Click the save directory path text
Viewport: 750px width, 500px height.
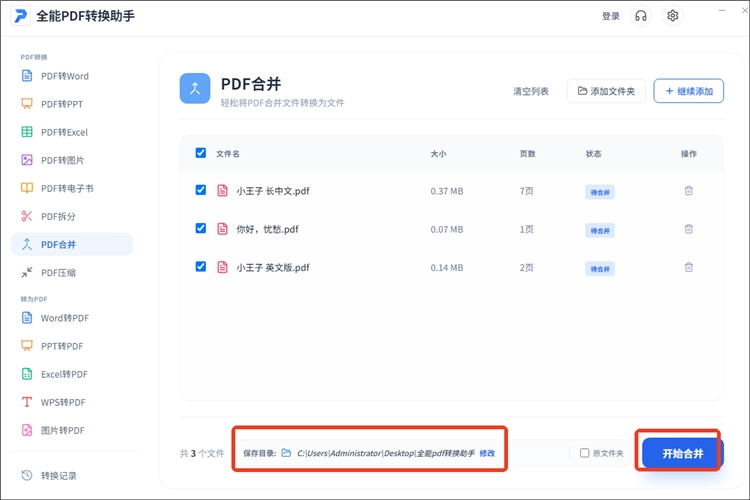386,453
